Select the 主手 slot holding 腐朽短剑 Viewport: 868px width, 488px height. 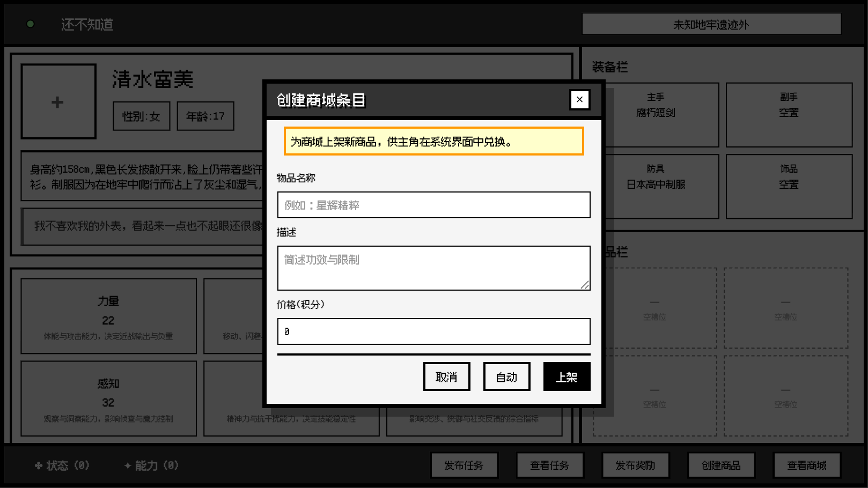click(x=656, y=115)
